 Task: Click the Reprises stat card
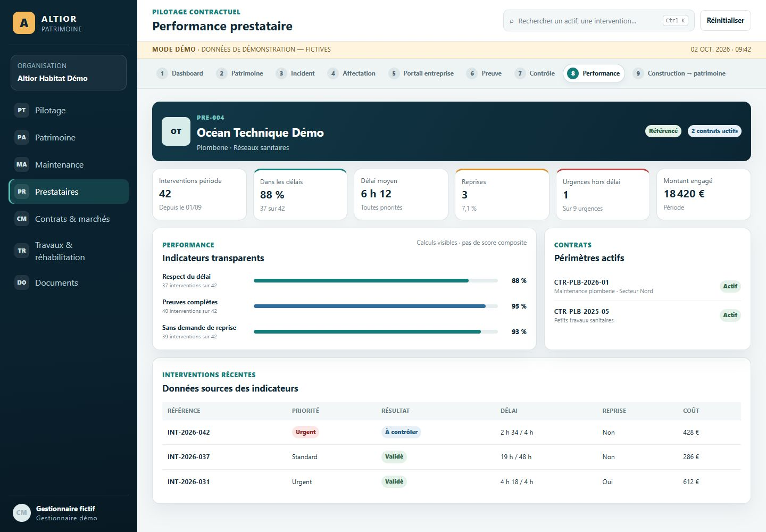502,194
